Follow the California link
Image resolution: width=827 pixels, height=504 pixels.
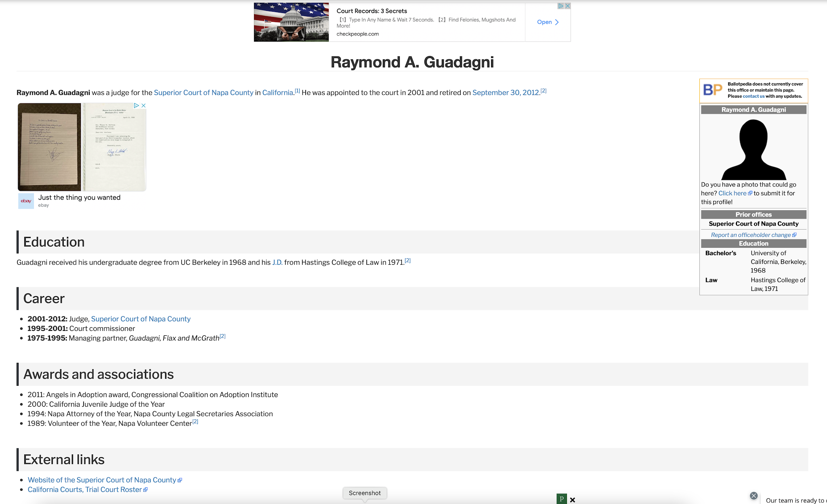click(277, 93)
